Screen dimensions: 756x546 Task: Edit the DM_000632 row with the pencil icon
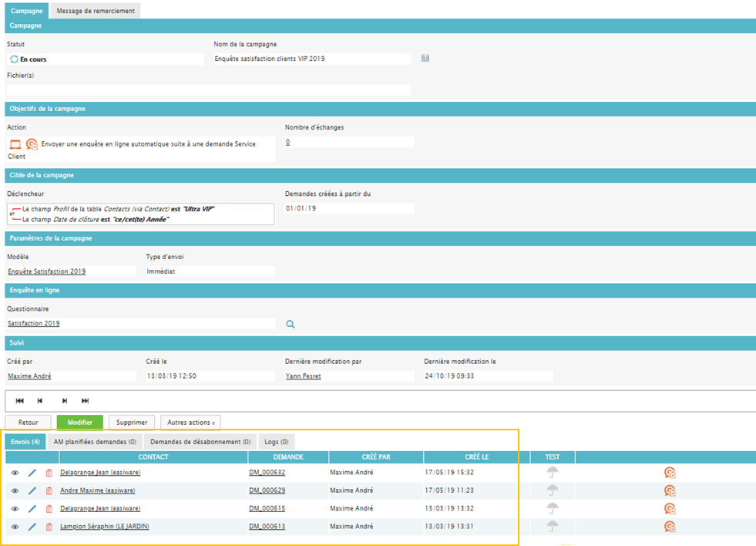[x=32, y=473]
